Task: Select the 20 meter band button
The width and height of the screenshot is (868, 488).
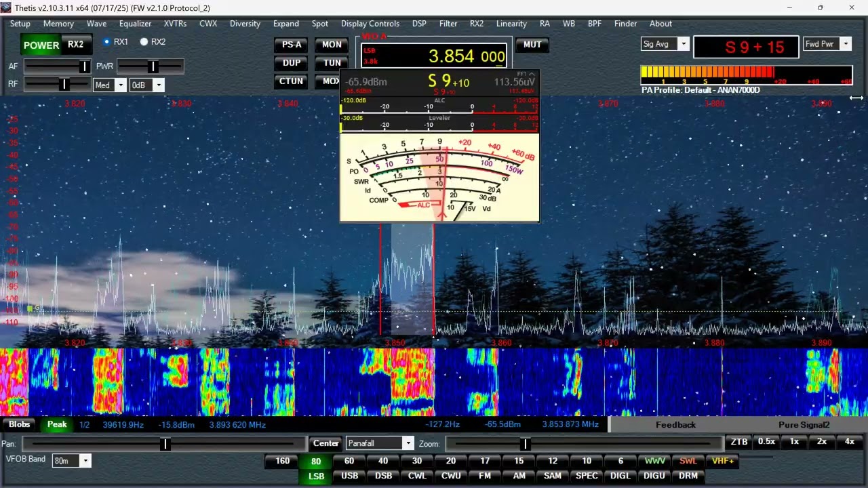Action: [x=451, y=461]
